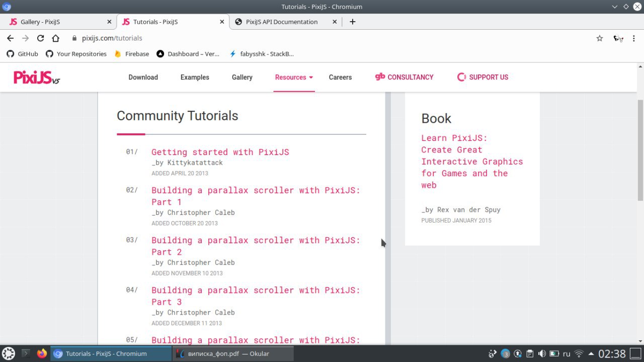This screenshot has height=362, width=644.
Task: Open the clipboard tray icon
Action: click(530, 353)
